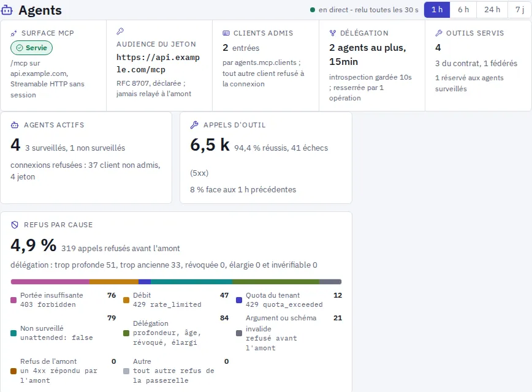Click '319 appels refusés avant l'amont' text
This screenshot has height=392, width=532.
pyautogui.click(x=121, y=249)
